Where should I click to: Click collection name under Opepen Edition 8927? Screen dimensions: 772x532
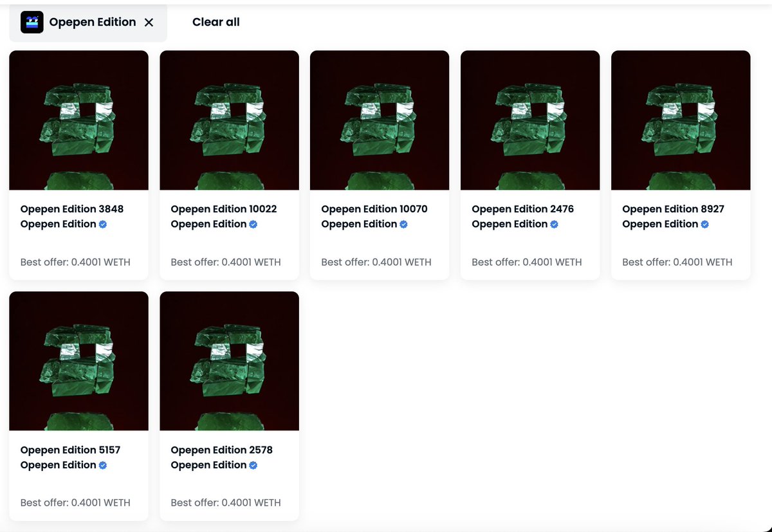click(661, 224)
